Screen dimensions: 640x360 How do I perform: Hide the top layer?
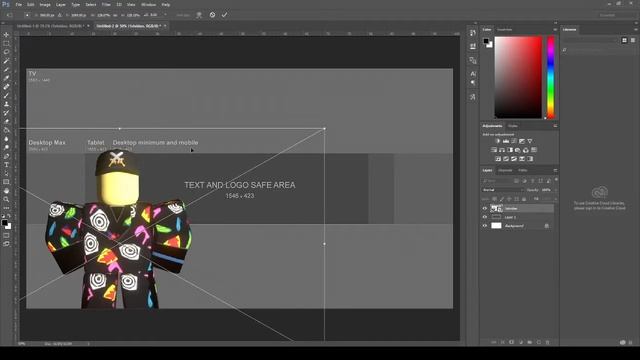tap(485, 209)
